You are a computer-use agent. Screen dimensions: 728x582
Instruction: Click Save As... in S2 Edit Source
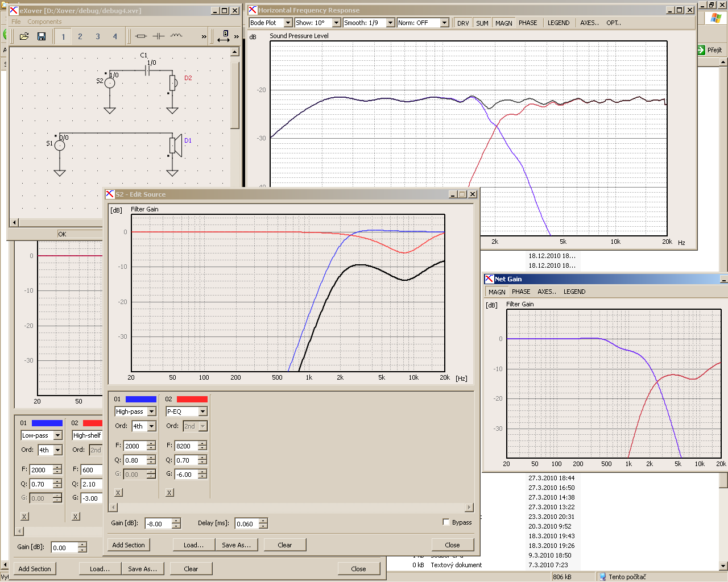(237, 545)
